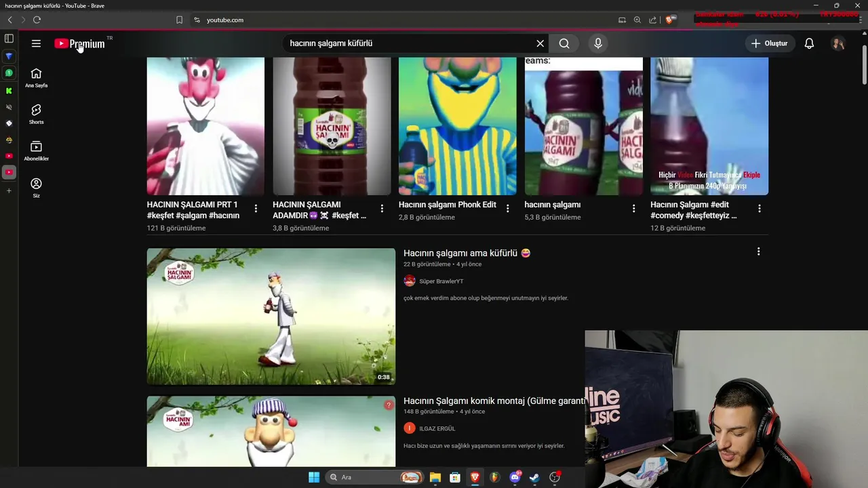Switch to the other YouTube vertical tab above
Viewport: 868px width, 488px height.
[9, 156]
